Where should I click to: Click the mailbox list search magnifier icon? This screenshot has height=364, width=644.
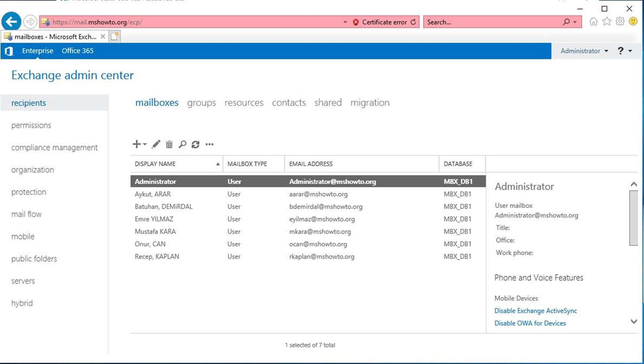click(x=182, y=144)
